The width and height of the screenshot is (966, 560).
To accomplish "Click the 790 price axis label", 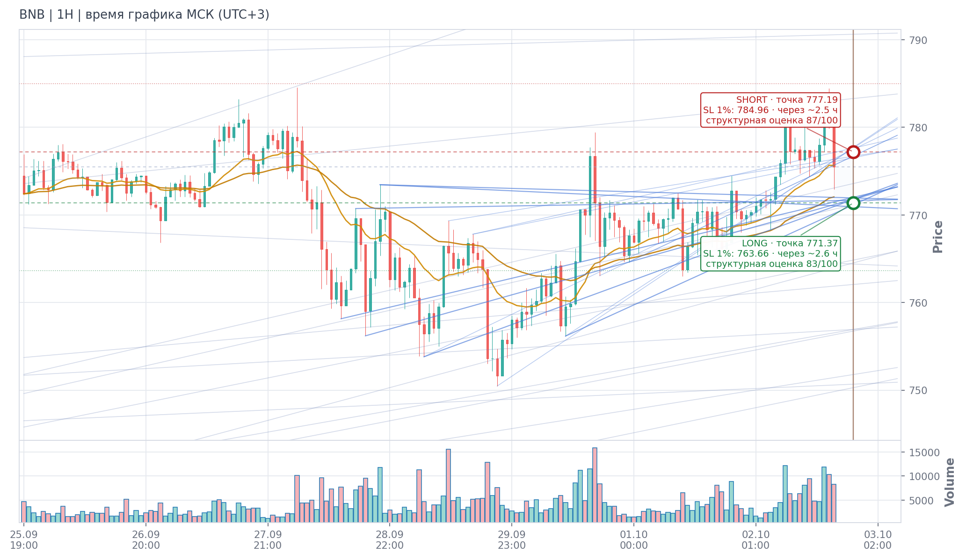I will click(x=918, y=40).
